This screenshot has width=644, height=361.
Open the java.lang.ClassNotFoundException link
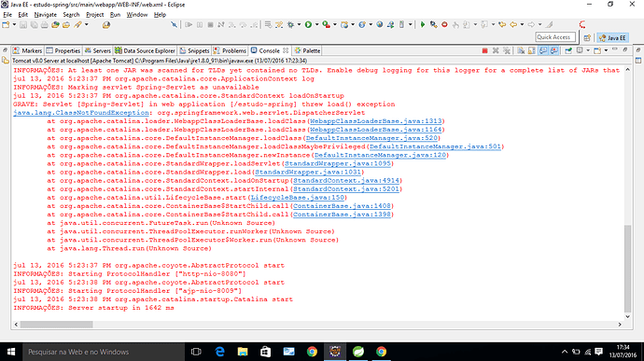[81, 113]
